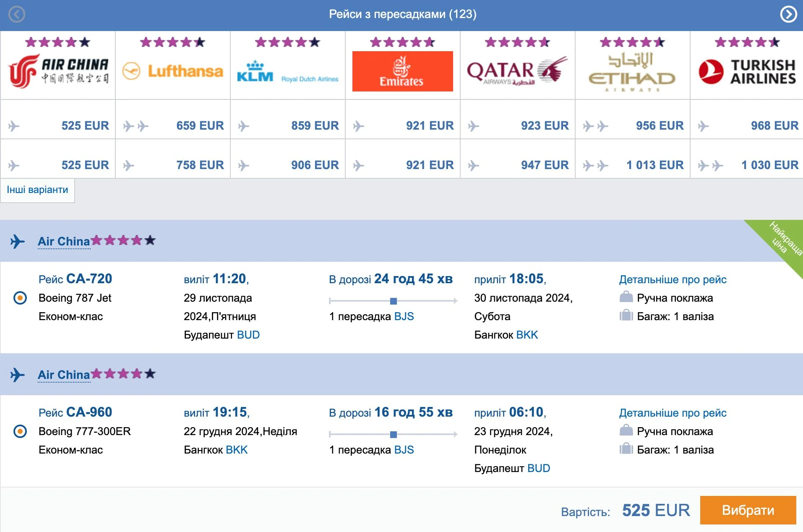Pick the Emirates logo
The image size is (803, 532).
click(x=403, y=71)
